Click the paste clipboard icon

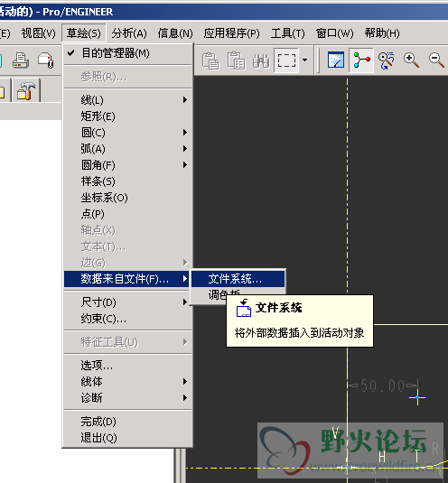point(210,60)
